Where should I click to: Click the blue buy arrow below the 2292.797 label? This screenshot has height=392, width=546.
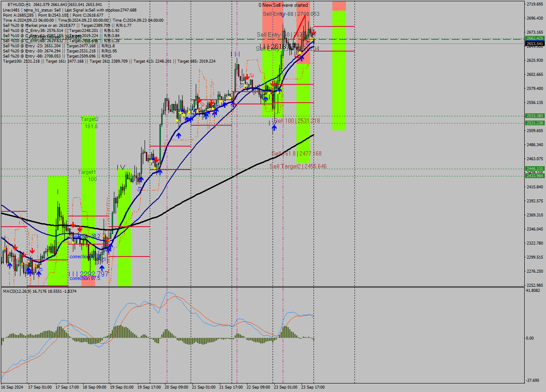pos(102,268)
